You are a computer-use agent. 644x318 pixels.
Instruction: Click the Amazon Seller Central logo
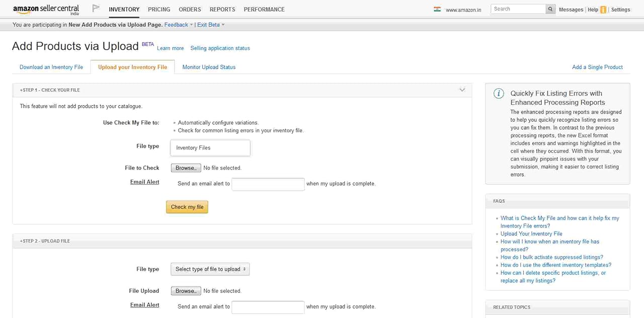coord(46,10)
